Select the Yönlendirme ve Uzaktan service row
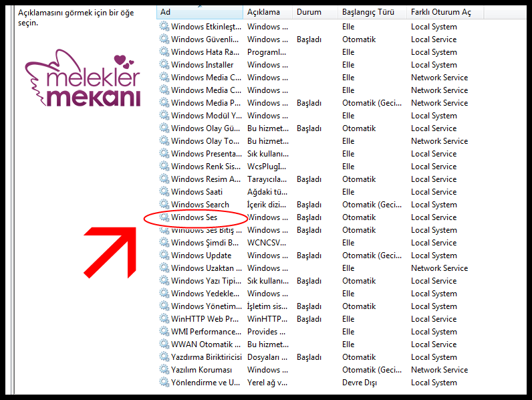532x400 pixels. 205,383
